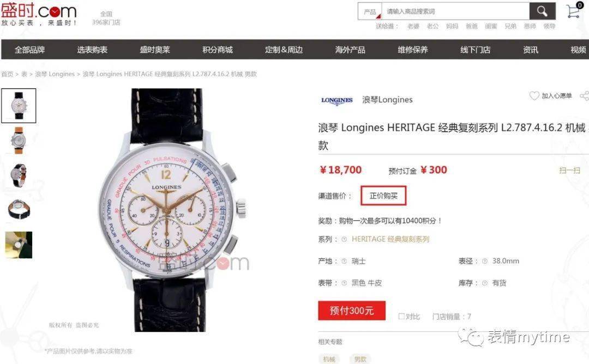Open the HERITAGE 经典复刻系列 link
The height and width of the screenshot is (364, 589).
(390, 239)
